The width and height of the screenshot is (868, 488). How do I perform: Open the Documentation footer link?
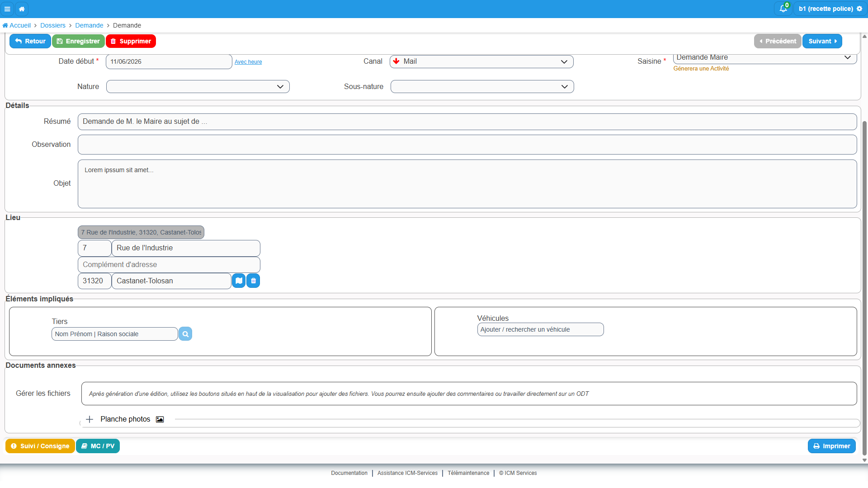(x=349, y=473)
